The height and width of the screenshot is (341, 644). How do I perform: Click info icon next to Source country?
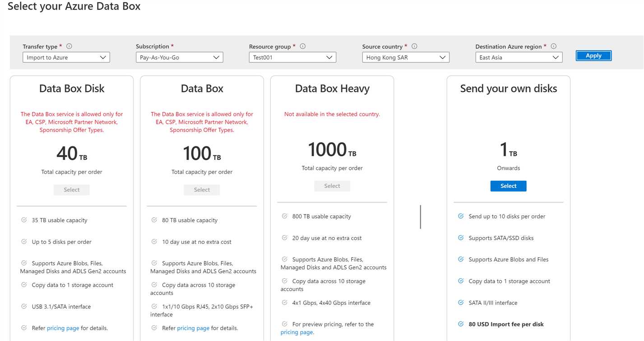click(x=414, y=46)
